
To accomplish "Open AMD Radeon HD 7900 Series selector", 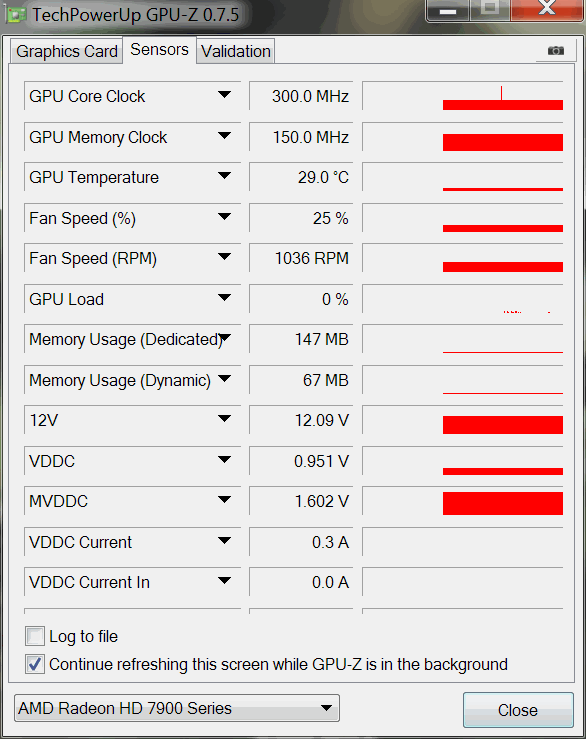I will coord(177,708).
